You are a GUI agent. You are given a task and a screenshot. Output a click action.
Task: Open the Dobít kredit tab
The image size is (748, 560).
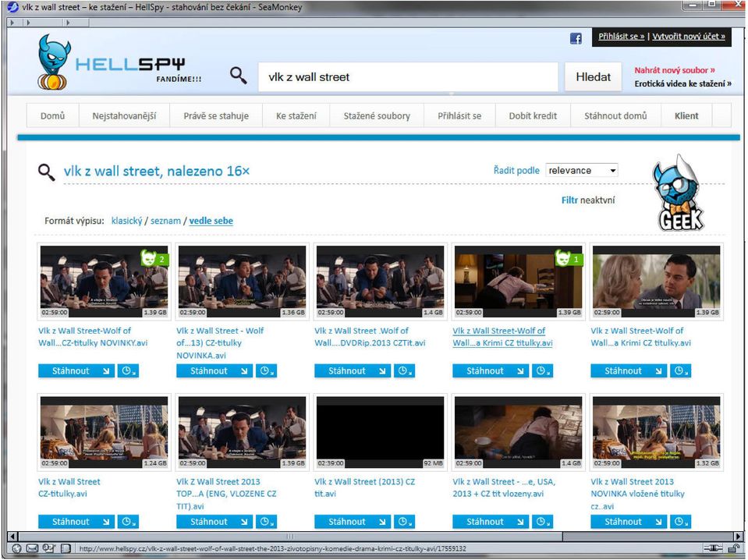click(533, 115)
